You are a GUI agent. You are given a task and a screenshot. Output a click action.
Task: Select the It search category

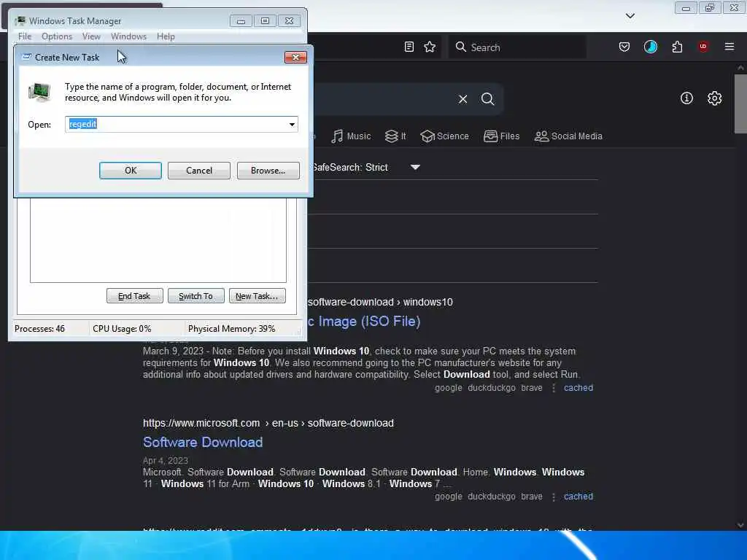tap(395, 136)
